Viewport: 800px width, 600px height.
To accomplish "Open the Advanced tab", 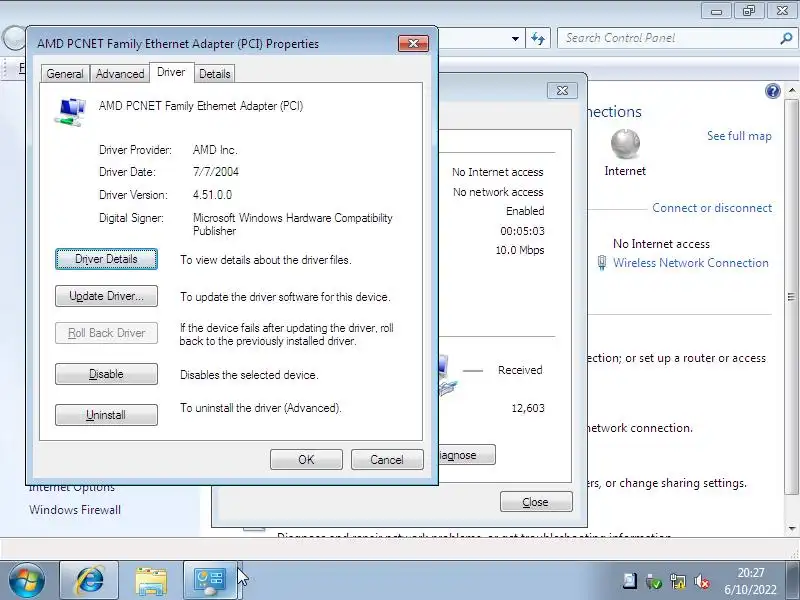I will [120, 74].
